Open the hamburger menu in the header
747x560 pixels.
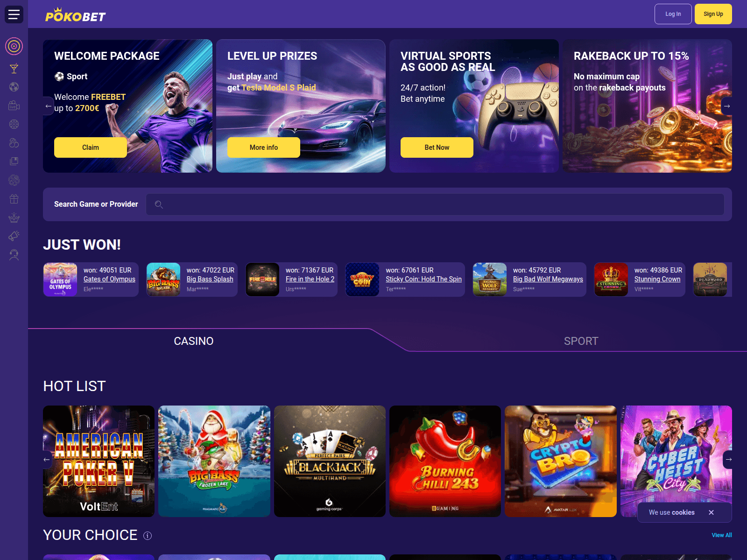point(14,14)
